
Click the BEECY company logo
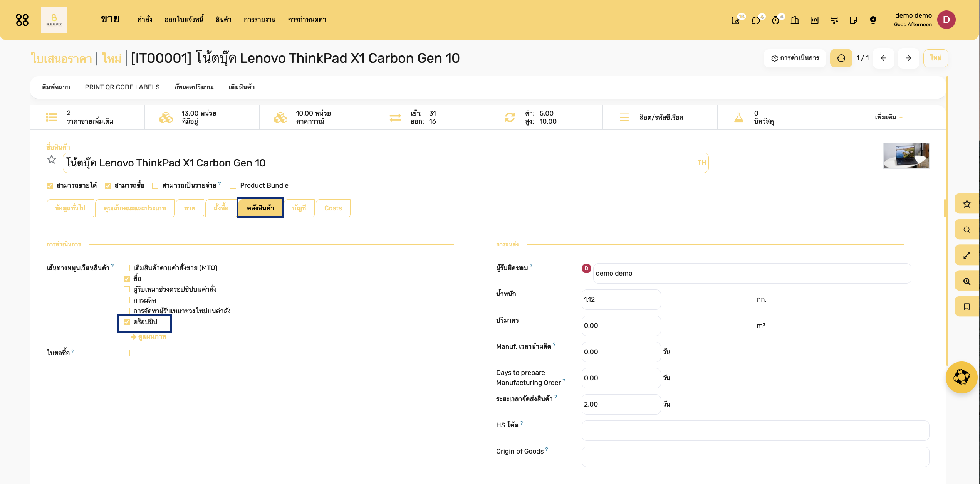point(54,20)
